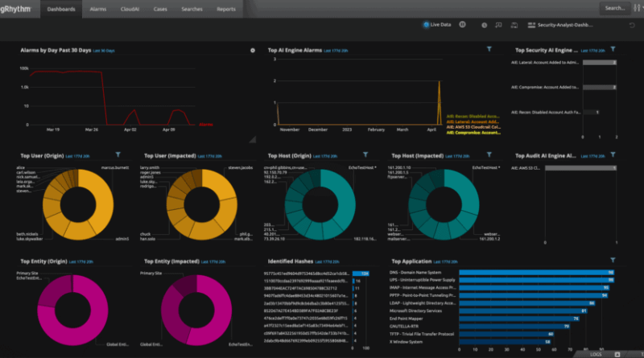
Task: Toggle the red Alarms legend entry
Action: (206, 125)
